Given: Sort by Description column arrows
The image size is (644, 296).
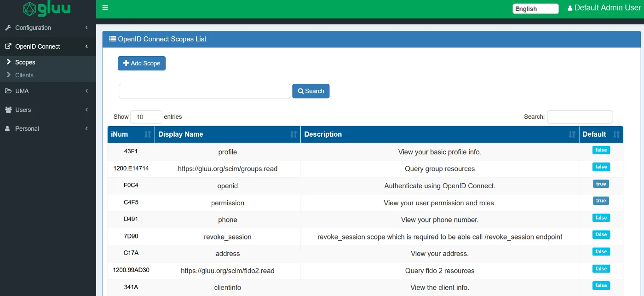Looking at the screenshot, I should [x=572, y=134].
